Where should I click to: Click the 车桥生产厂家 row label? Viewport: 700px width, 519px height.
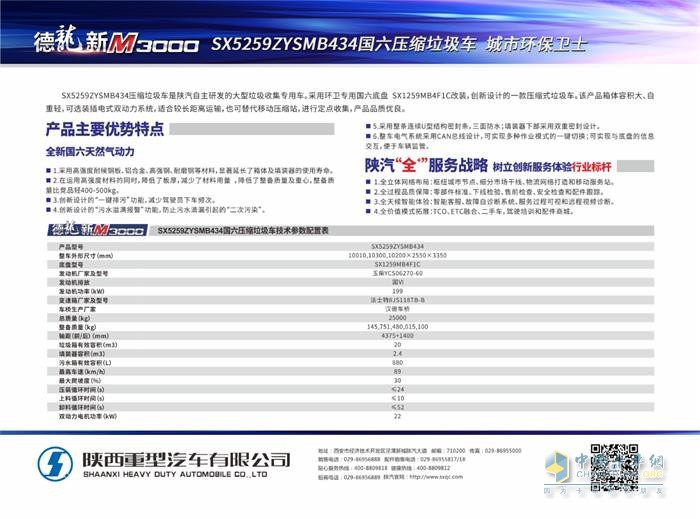(77, 309)
